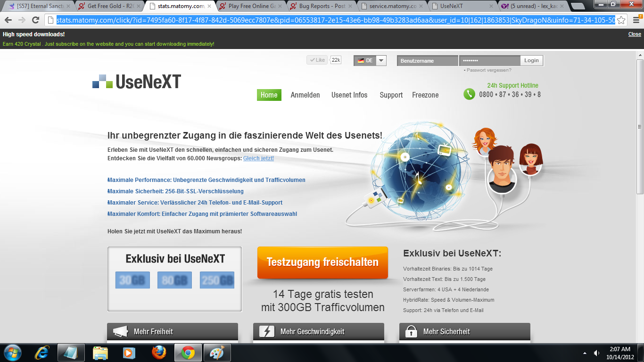
Task: Click the Benutzername input field
Action: (x=427, y=60)
